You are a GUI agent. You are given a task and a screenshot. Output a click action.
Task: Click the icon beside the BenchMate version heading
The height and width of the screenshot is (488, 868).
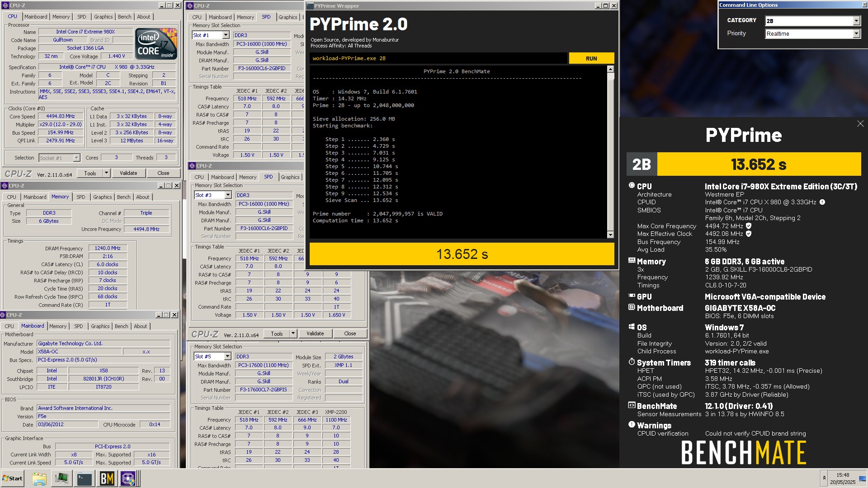(632, 405)
